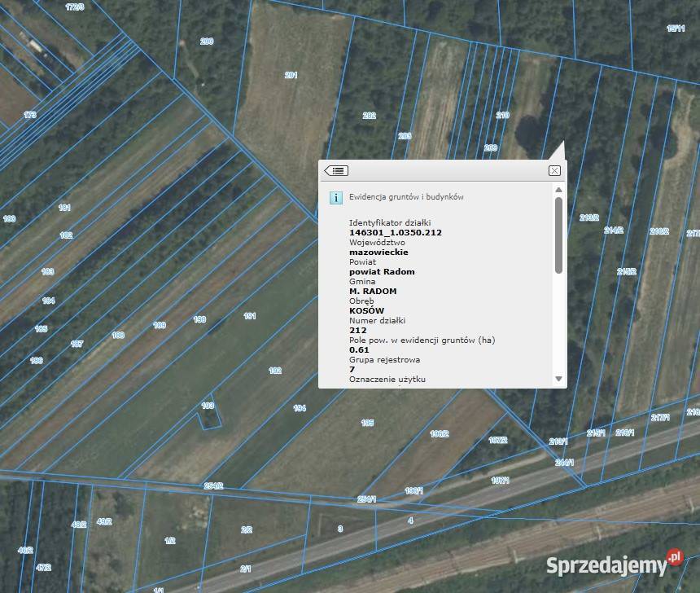This screenshot has height=593, width=700.
Task: Close the parcel information popup
Action: [554, 170]
